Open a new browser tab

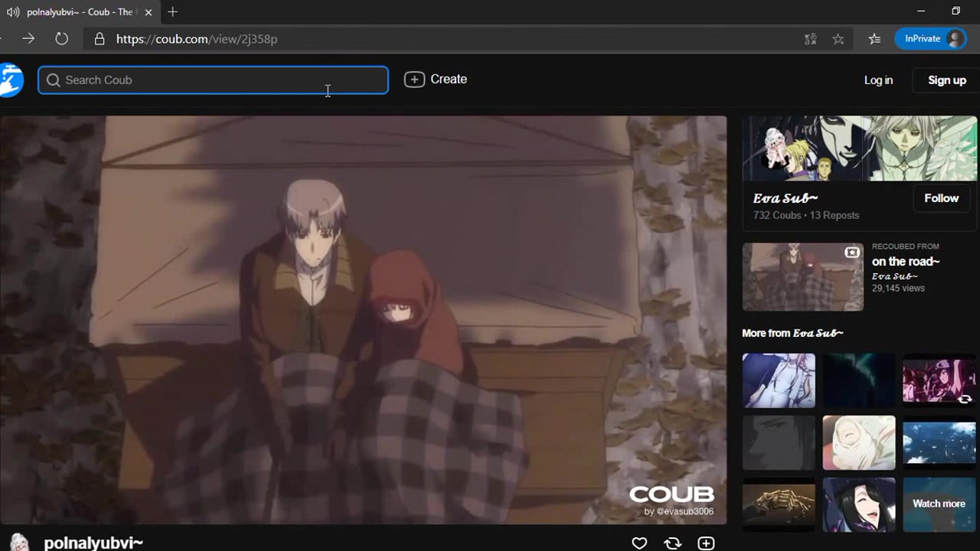click(x=173, y=12)
